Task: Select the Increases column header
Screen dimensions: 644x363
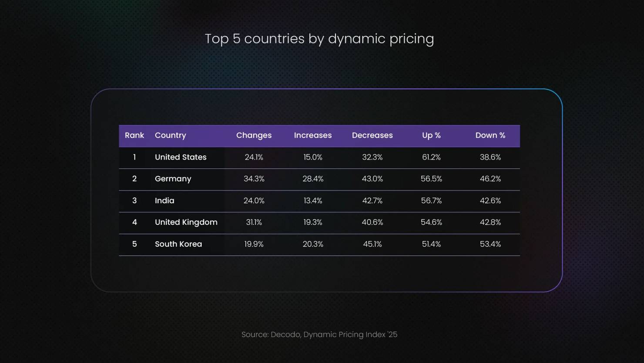Action: tap(312, 135)
